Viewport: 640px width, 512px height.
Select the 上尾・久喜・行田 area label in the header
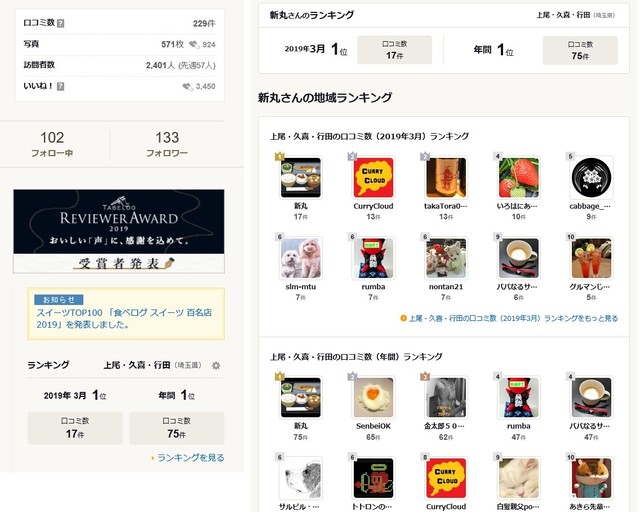[563, 15]
